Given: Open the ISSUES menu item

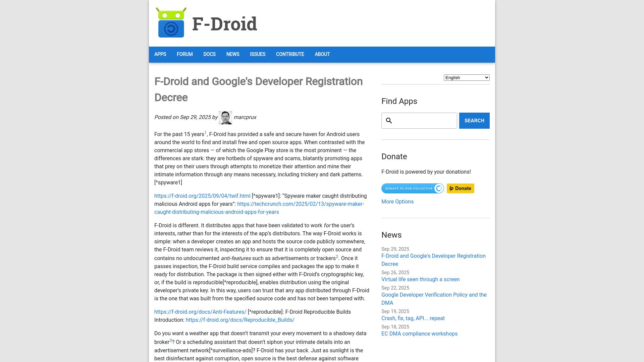Looking at the screenshot, I should pyautogui.click(x=258, y=54).
